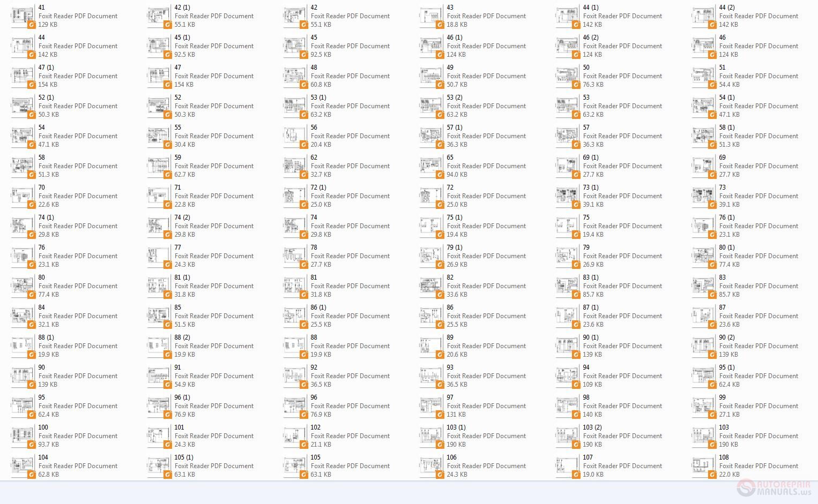The image size is (818, 504).
Task: Select the PDF thumbnail icon of file 108
Action: point(703,467)
